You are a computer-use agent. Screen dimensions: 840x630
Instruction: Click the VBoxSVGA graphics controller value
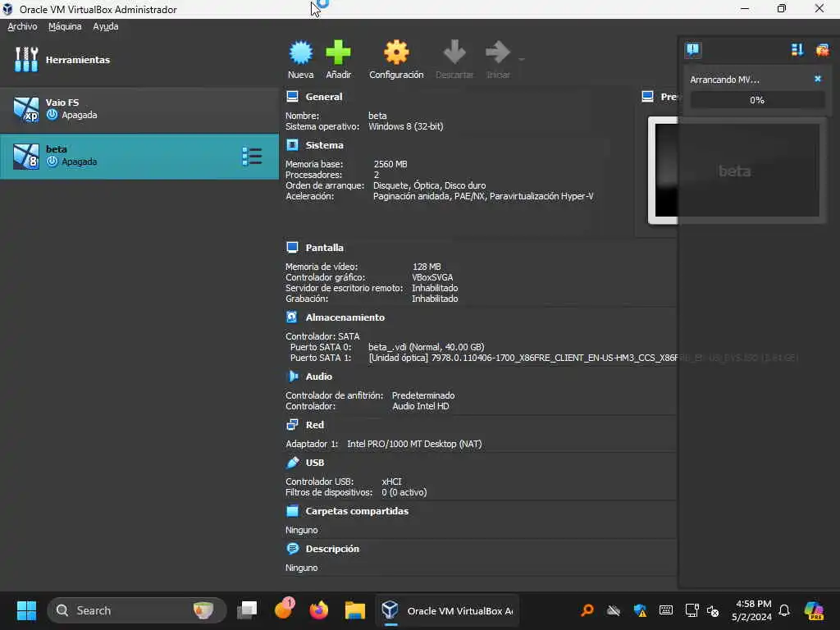pos(431,277)
